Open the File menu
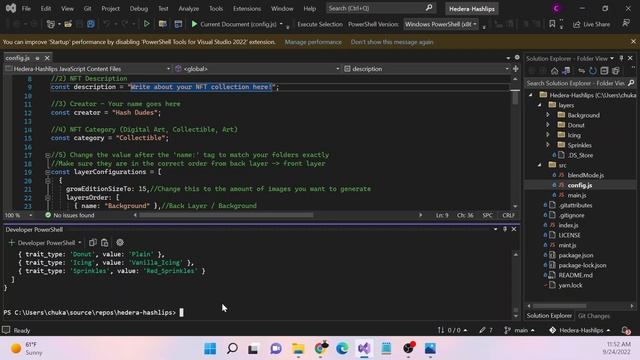 coord(26,8)
